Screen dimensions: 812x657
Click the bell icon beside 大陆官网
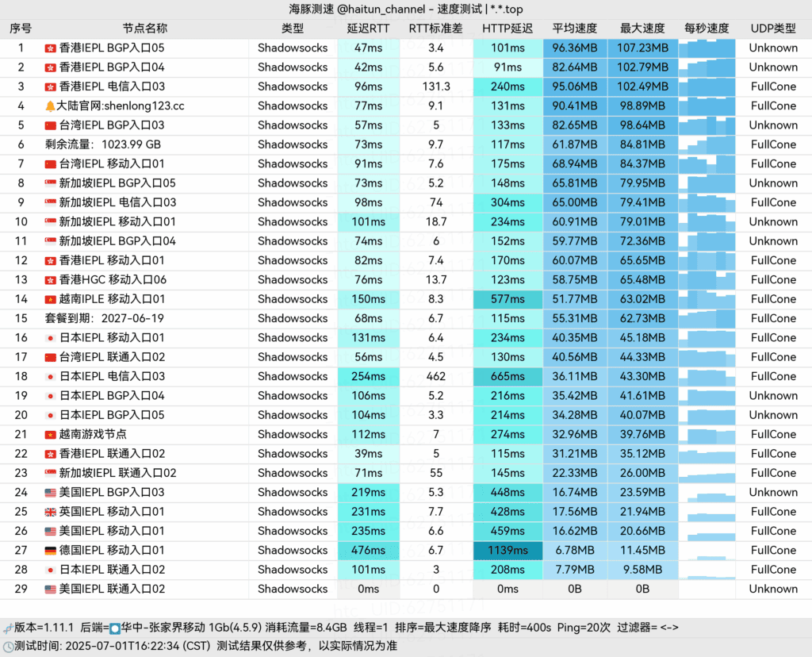point(50,106)
